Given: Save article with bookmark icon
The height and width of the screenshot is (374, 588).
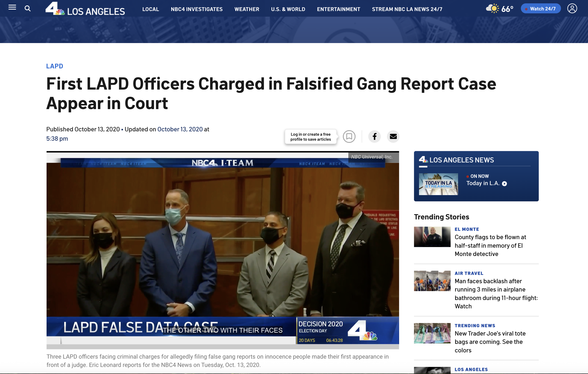Looking at the screenshot, I should [x=349, y=137].
